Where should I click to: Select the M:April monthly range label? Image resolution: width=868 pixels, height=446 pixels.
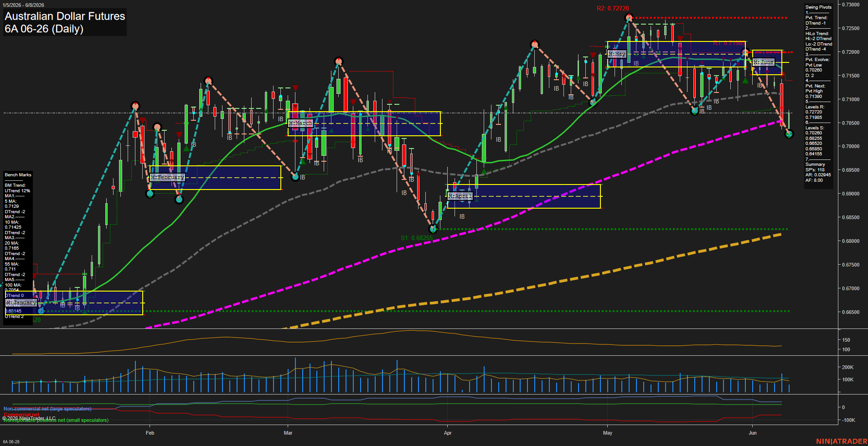[460, 196]
